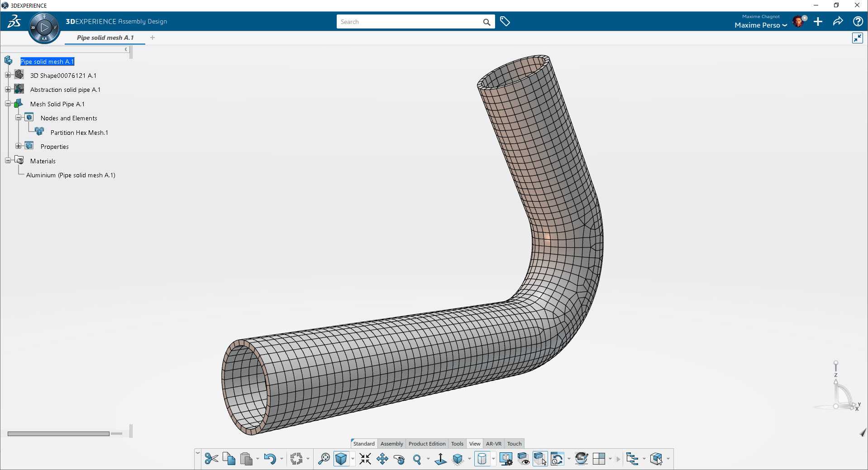Screen dimensions: 868x470
Task: Expand the Properties node
Action: [18, 146]
